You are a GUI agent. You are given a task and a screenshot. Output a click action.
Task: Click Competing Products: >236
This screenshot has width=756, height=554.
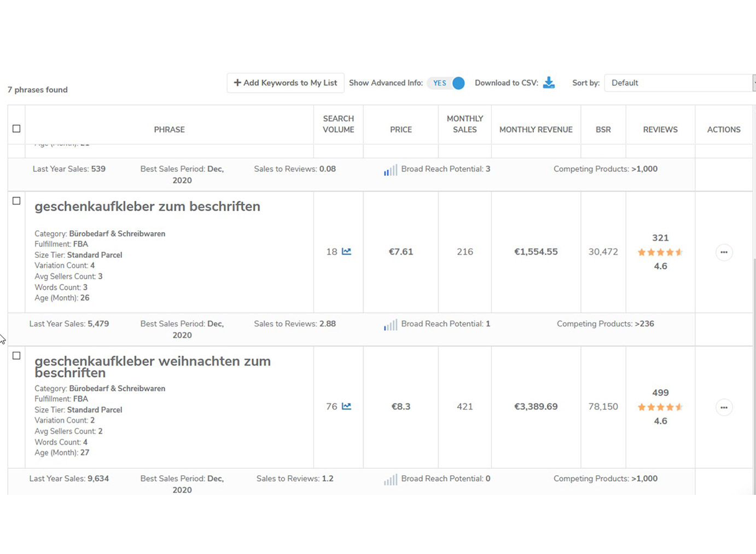click(606, 324)
